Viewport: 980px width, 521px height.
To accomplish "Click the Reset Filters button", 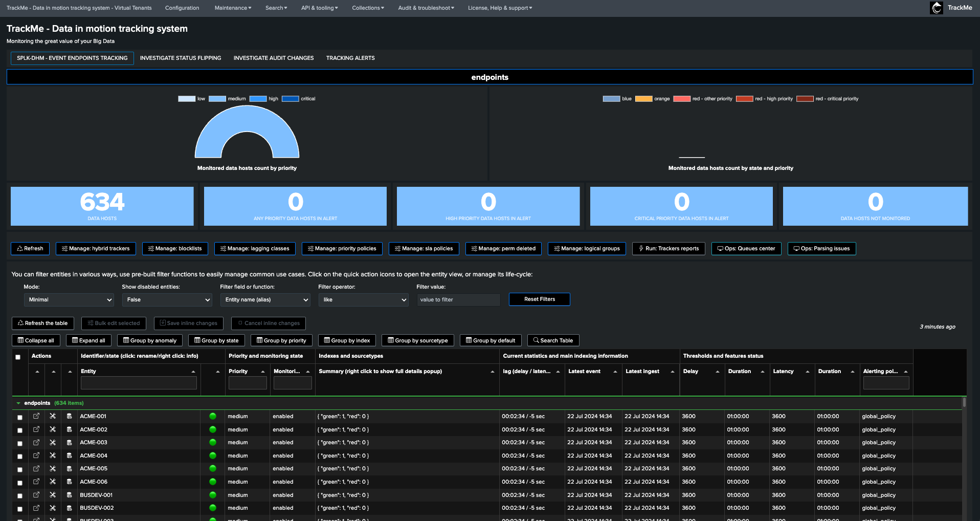I will (540, 299).
